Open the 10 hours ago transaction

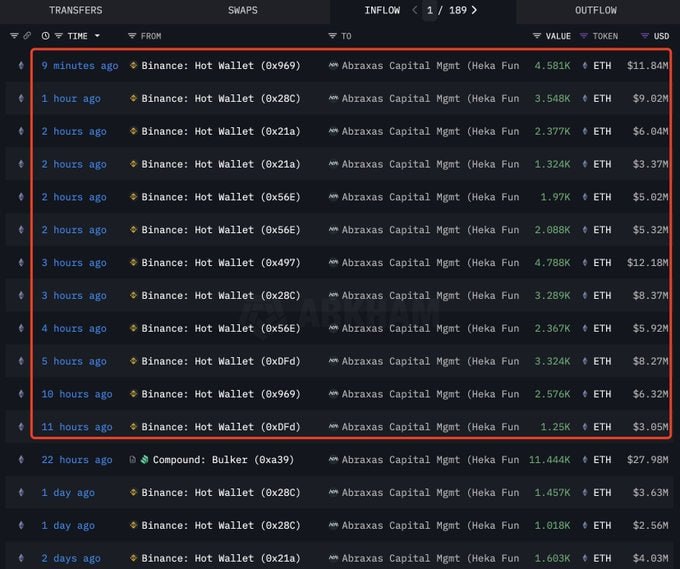[x=77, y=394]
